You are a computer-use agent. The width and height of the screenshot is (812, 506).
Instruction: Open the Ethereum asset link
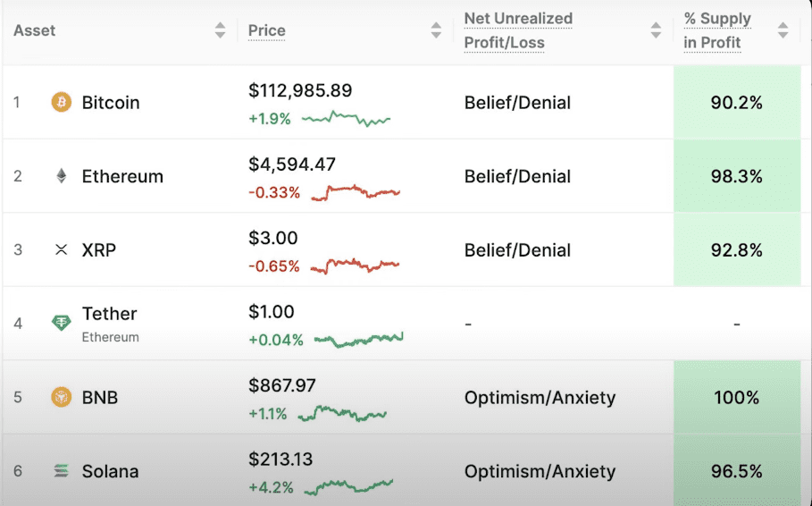(122, 176)
